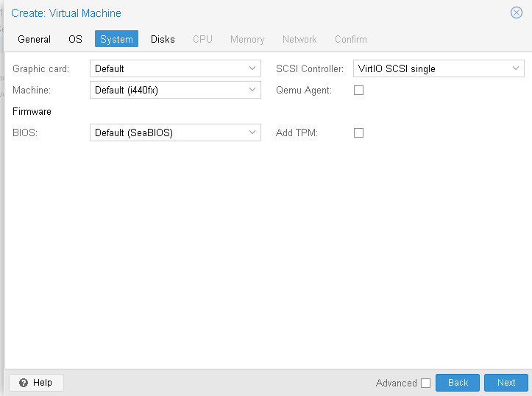Click the Default (i440fx) machine field
The image size is (532, 396).
click(175, 90)
